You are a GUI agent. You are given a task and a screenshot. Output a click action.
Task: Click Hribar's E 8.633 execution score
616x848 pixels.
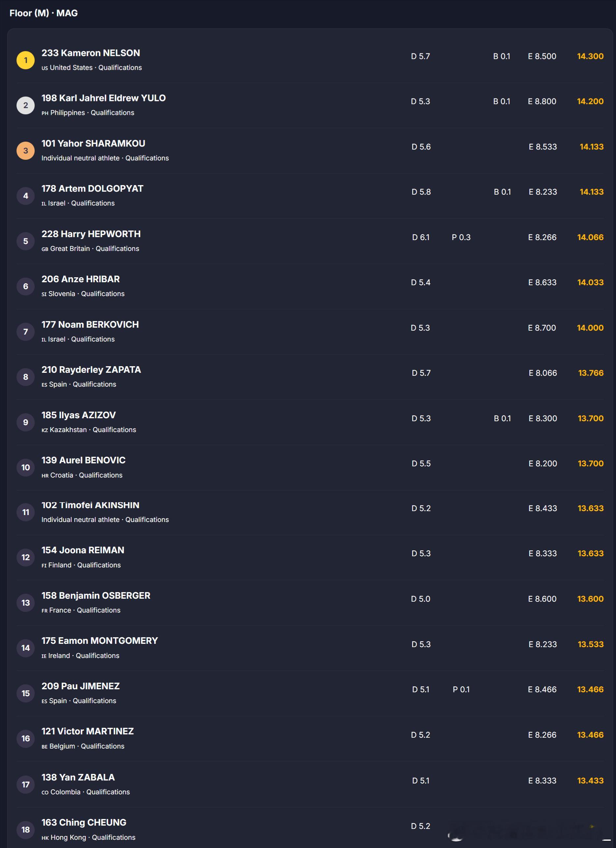542,283
